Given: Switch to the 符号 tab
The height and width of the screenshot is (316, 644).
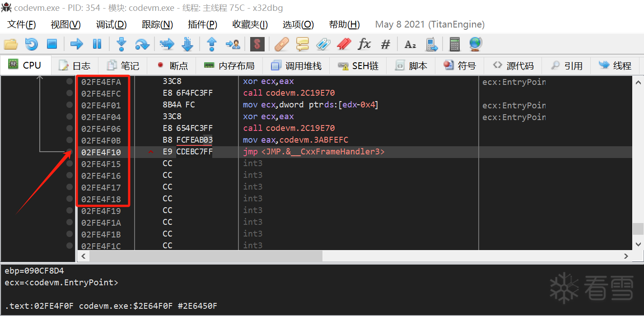Looking at the screenshot, I should coord(460,66).
